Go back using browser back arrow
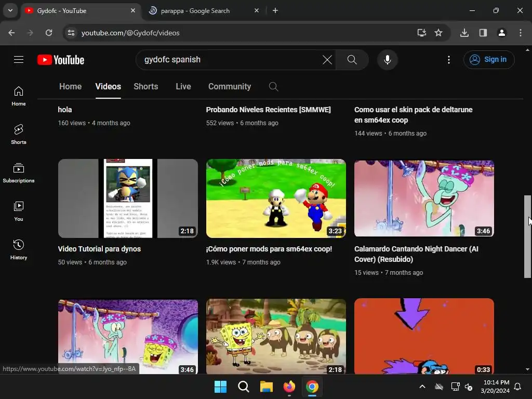Viewport: 532px width, 399px height. point(11,33)
